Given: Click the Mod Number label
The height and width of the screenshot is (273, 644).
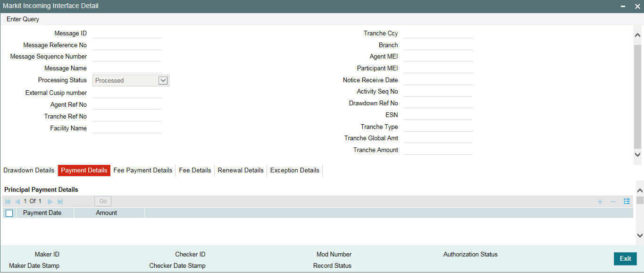Looking at the screenshot, I should 334,254.
